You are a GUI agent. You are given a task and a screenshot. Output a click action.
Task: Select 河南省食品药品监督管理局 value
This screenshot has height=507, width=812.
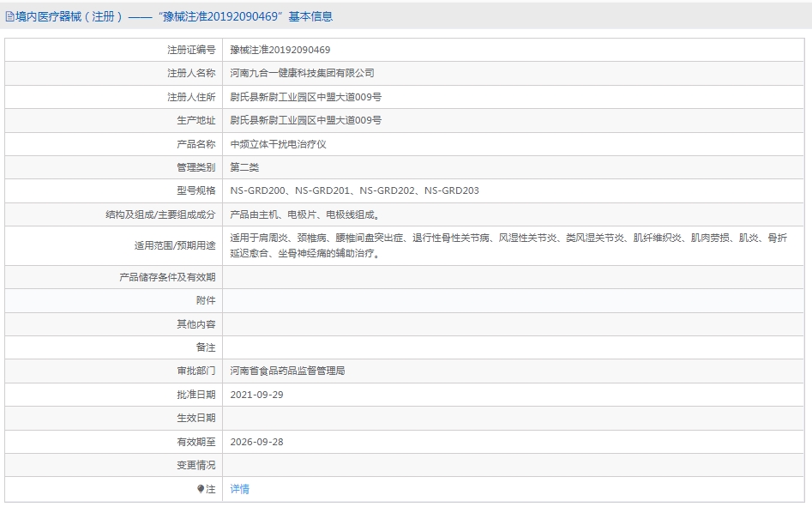[287, 371]
